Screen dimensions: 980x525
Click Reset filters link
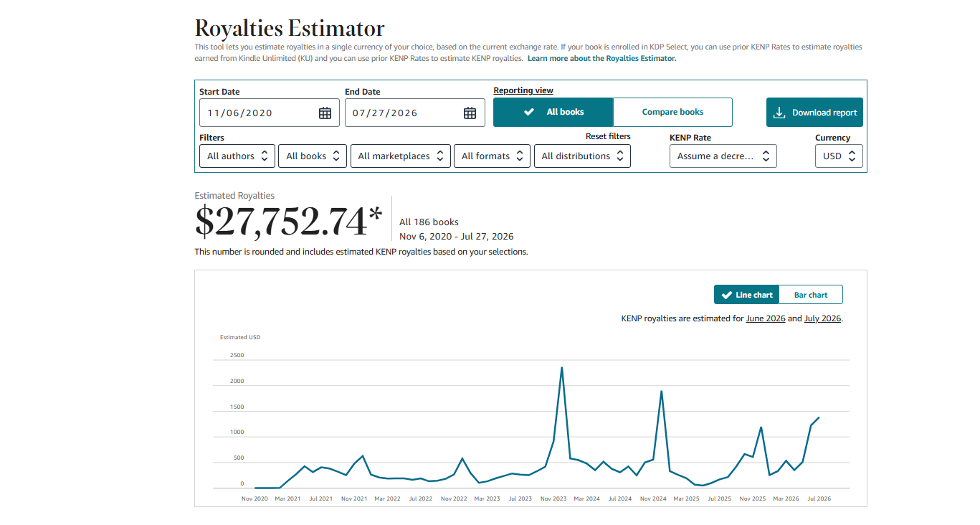[x=608, y=136]
